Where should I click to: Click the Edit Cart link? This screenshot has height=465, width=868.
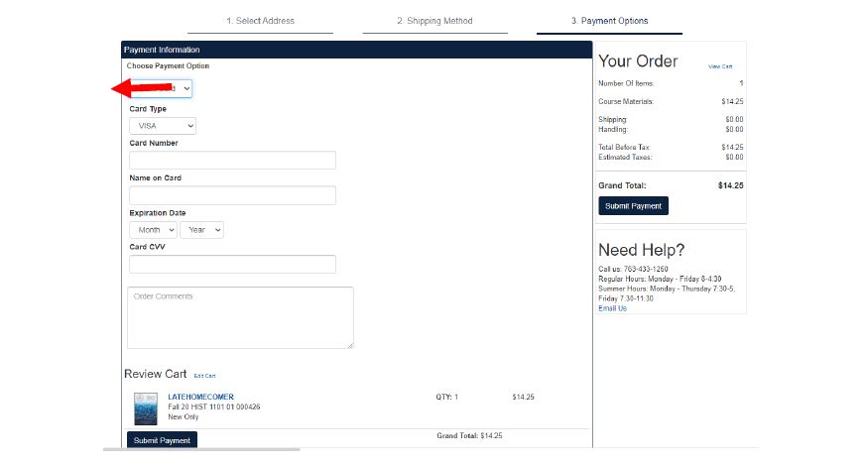pos(204,376)
